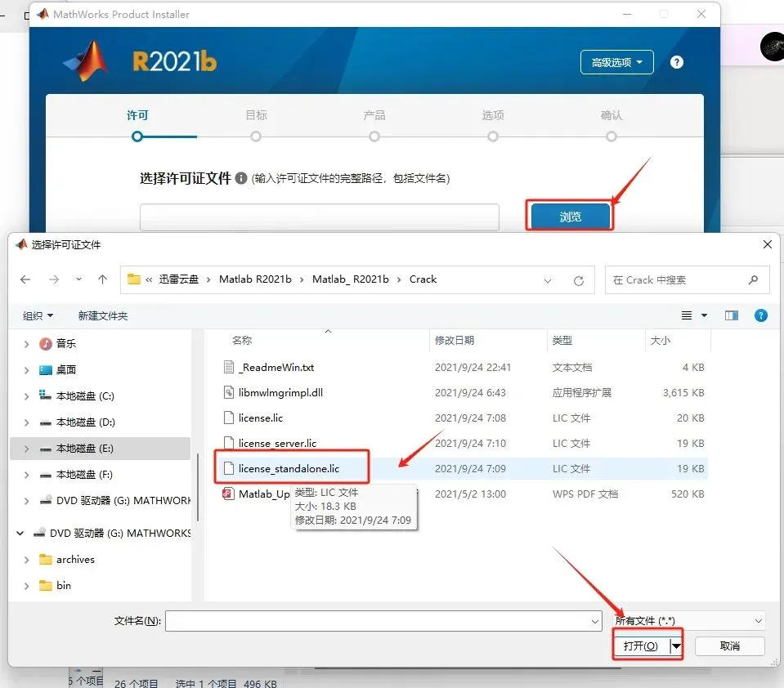Click the 浏览 button

pyautogui.click(x=570, y=217)
